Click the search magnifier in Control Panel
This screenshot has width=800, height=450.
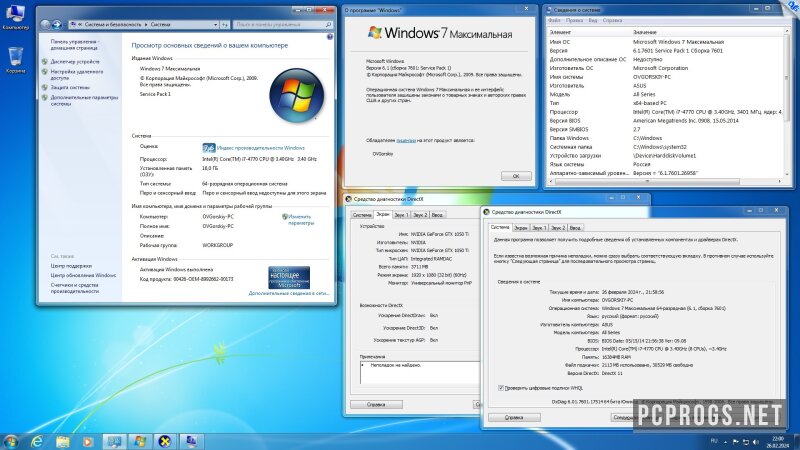coord(328,24)
